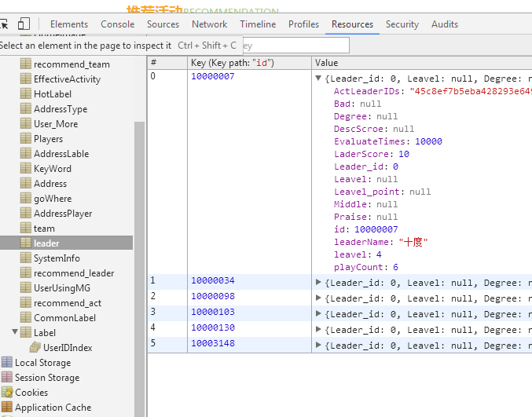Screen dimensions: 532x417
Task: Click key 10000007 in the table
Action: (x=213, y=76)
